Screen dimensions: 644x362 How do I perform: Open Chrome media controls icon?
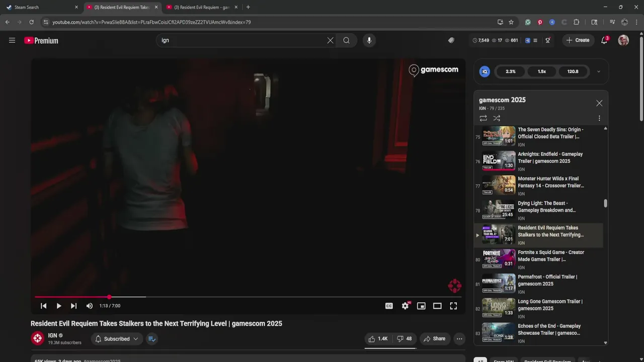tap(612, 22)
